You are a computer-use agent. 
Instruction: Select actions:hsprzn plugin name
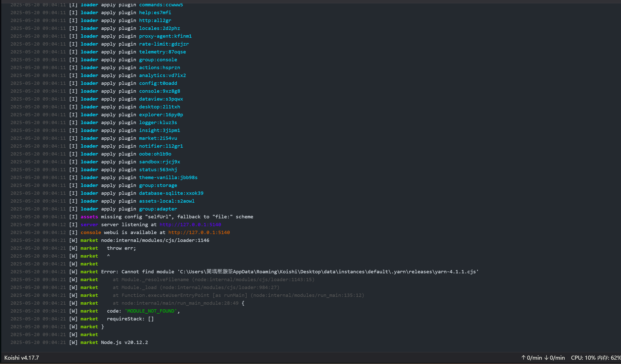tap(159, 67)
